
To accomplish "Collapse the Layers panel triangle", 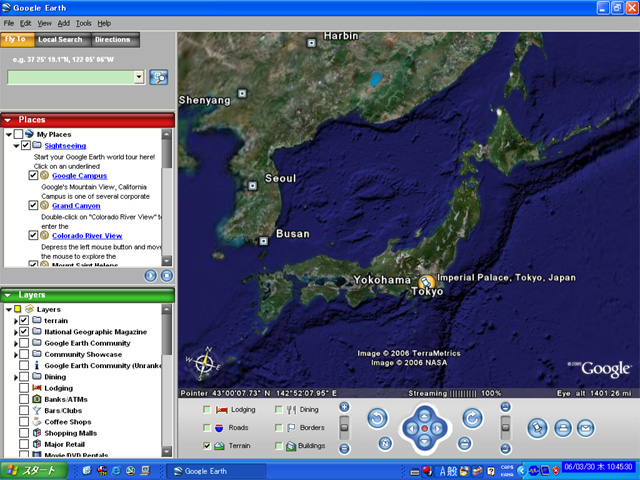I will click(7, 295).
